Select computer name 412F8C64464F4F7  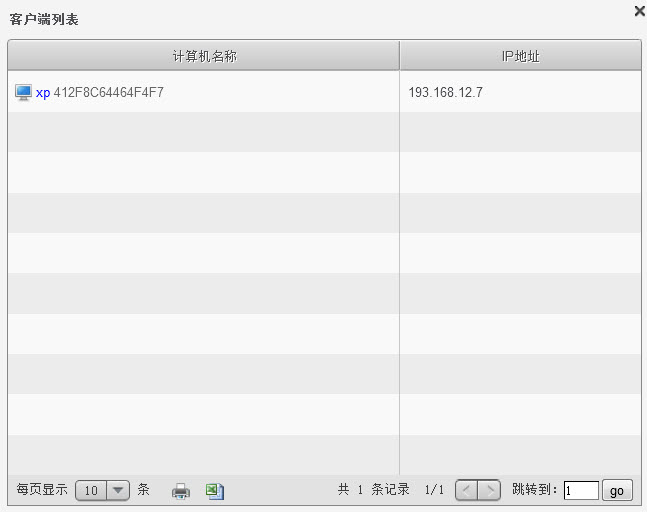tap(109, 93)
